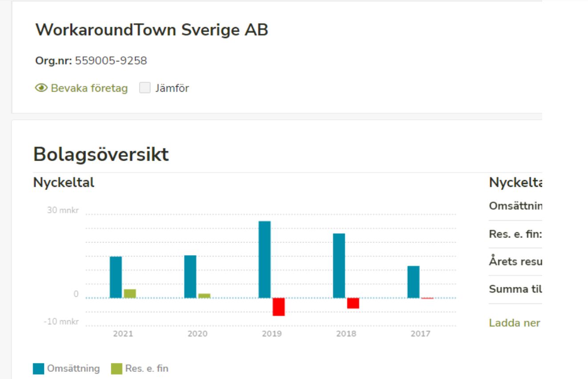Toggle the Res. e. fin legend label
The height and width of the screenshot is (379, 588).
147,369
